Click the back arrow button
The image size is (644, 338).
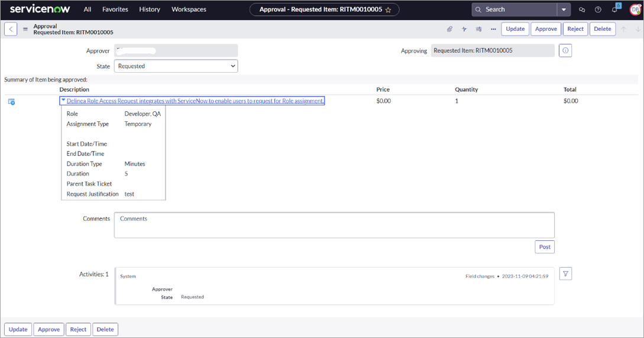point(11,29)
